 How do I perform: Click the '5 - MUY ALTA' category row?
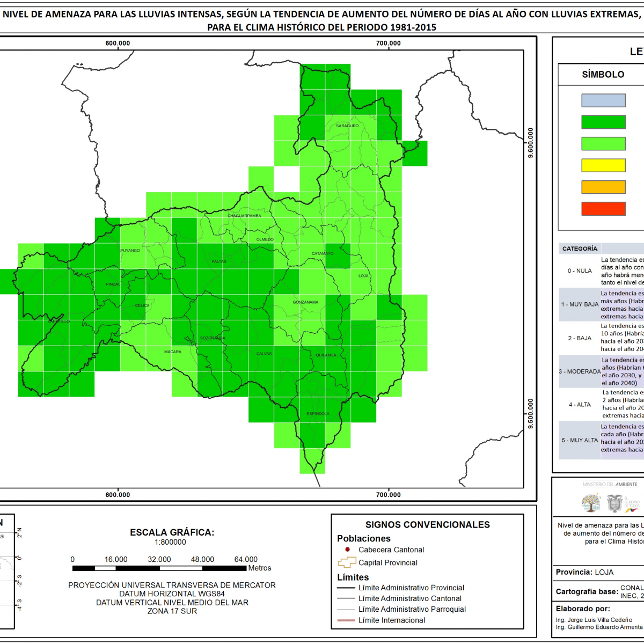(601, 440)
